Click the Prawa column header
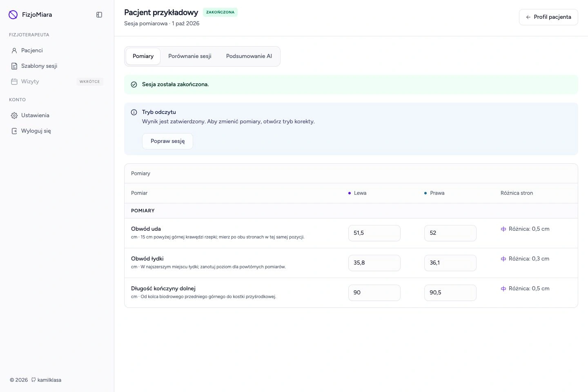The height and width of the screenshot is (392, 588). (434, 193)
